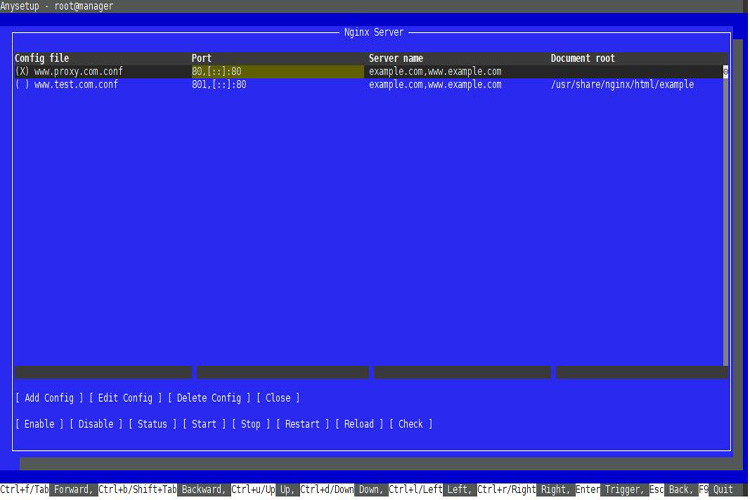This screenshot has height=500, width=750.
Task: Open Edit Config for selected file
Action: [x=125, y=398]
